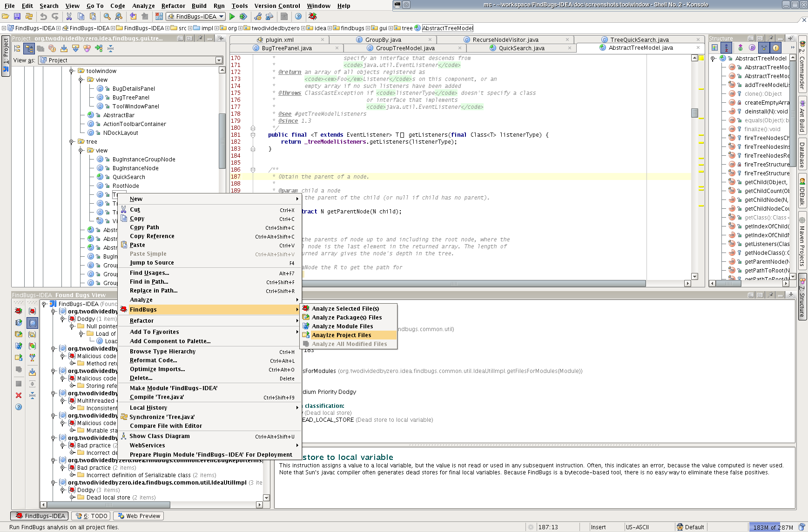This screenshot has height=532, width=808.
Task: Click the Cut scissors icon in toolbar
Action: [x=69, y=17]
